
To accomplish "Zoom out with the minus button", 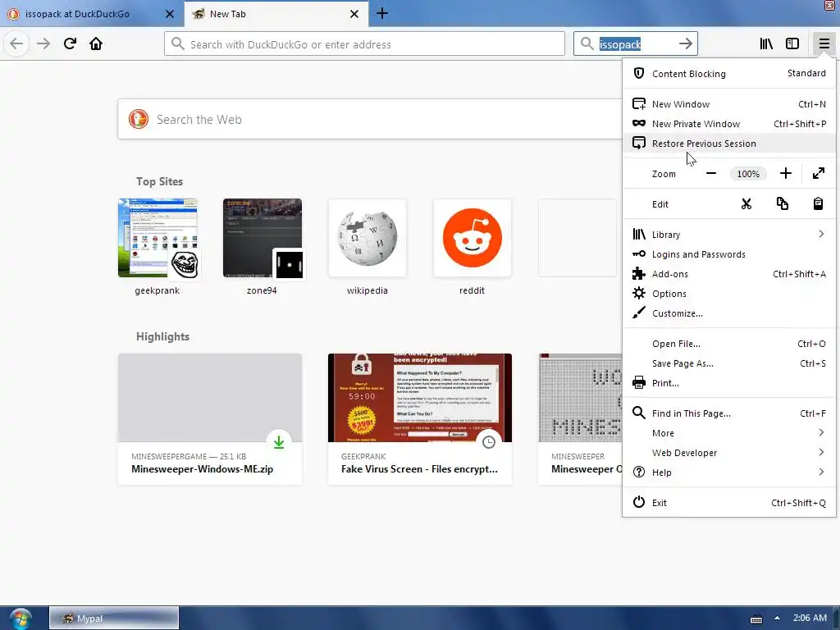I will 711,174.
